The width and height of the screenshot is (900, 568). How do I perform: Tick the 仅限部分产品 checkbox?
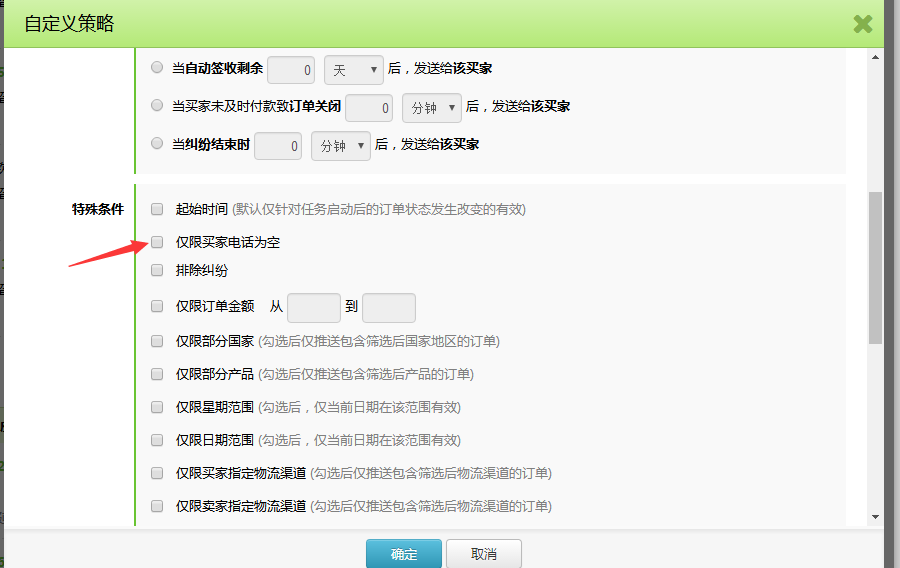click(x=157, y=374)
